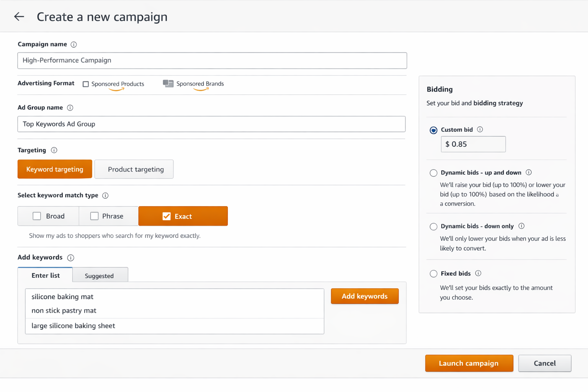
Task: Click the Dynamic bids up and down info icon
Action: pyautogui.click(x=529, y=172)
